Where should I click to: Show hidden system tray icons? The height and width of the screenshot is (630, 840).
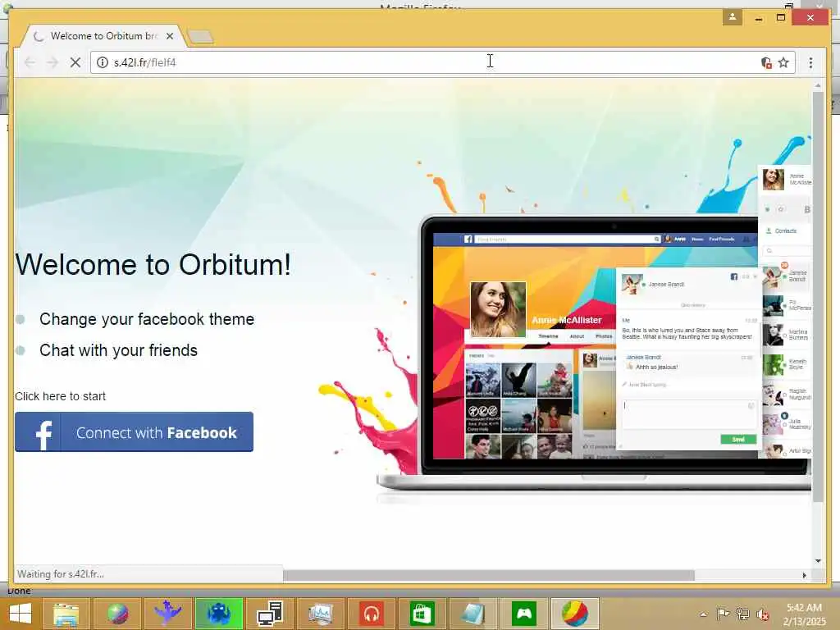(x=703, y=614)
